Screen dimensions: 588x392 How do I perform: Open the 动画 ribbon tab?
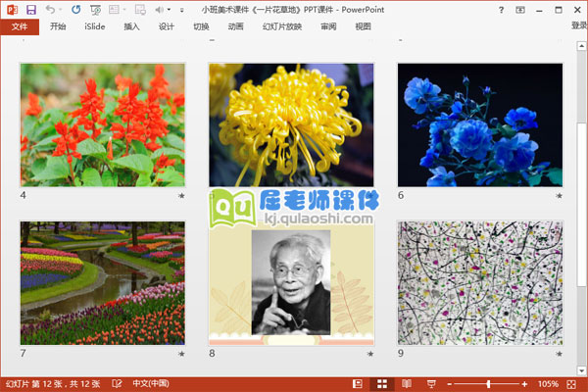point(235,26)
